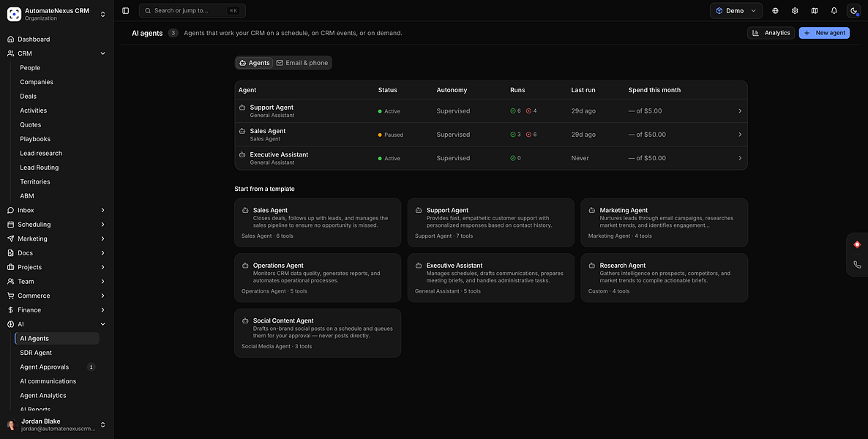868x439 pixels.
Task: Click the "— of $5.00" spend value
Action: point(645,111)
